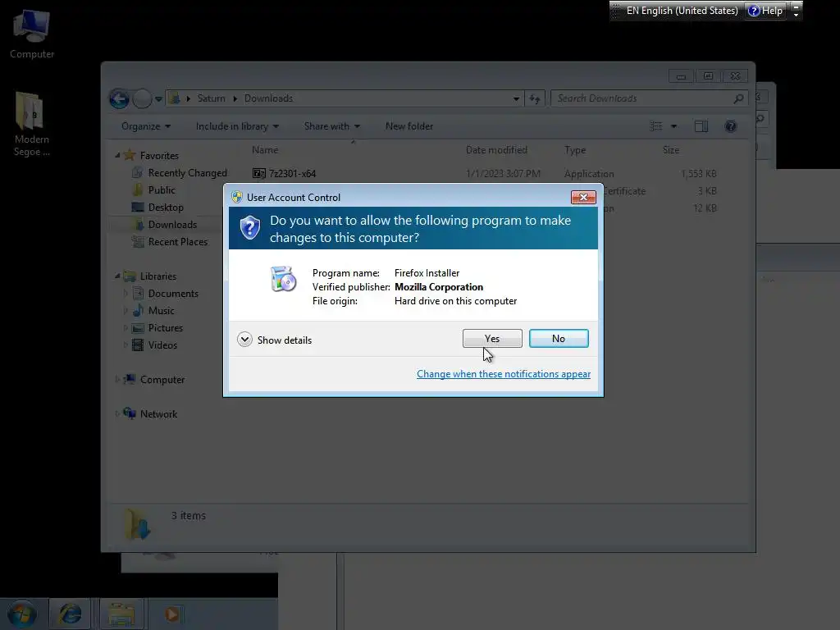
Task: Click the Firefox Installer program icon
Action: point(283,279)
